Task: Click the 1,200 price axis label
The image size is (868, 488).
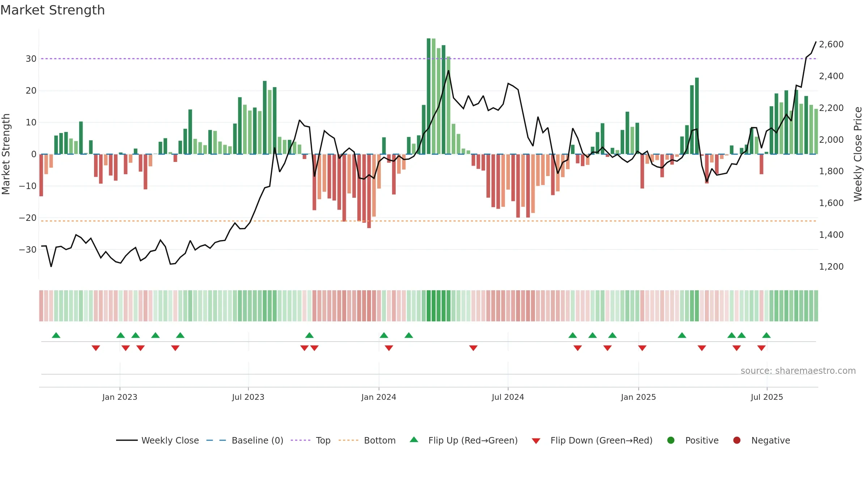Action: click(831, 267)
